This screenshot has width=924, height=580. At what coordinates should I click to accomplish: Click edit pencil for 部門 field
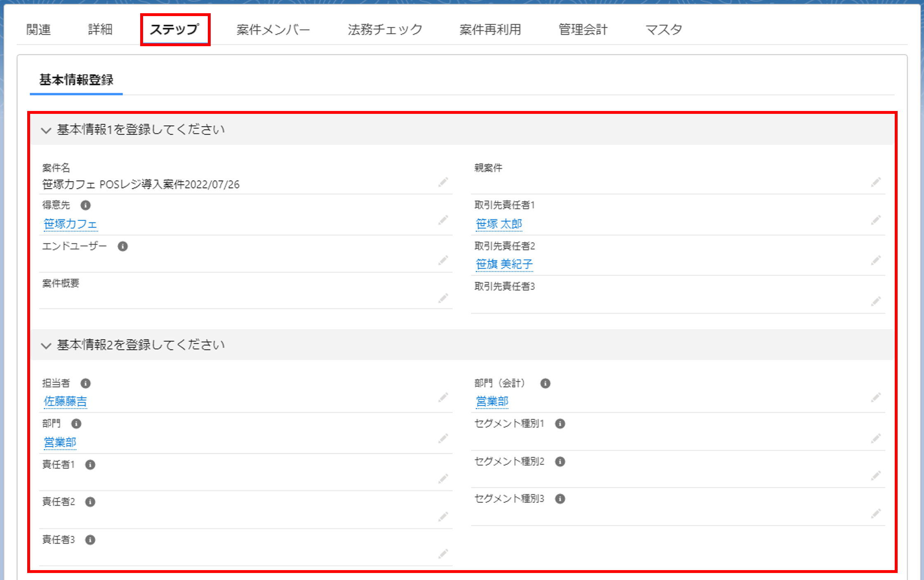point(443,438)
